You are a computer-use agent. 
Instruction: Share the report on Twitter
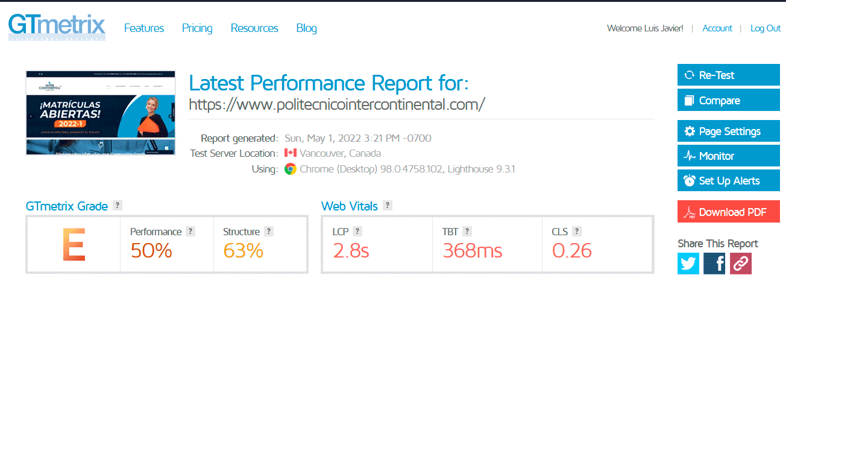pyautogui.click(x=688, y=264)
